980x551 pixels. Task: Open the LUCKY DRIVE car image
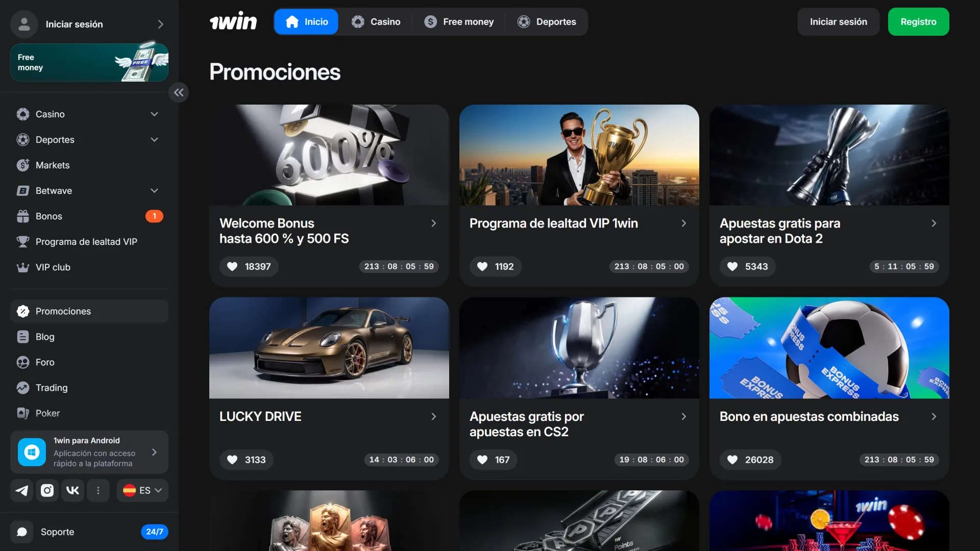pos(329,348)
